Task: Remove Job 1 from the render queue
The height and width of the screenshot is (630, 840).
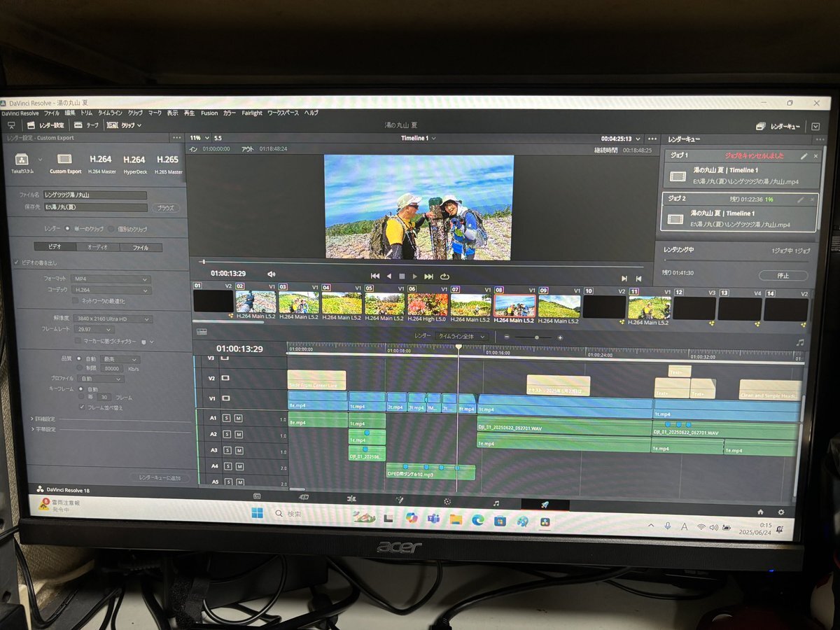Action: pos(815,156)
